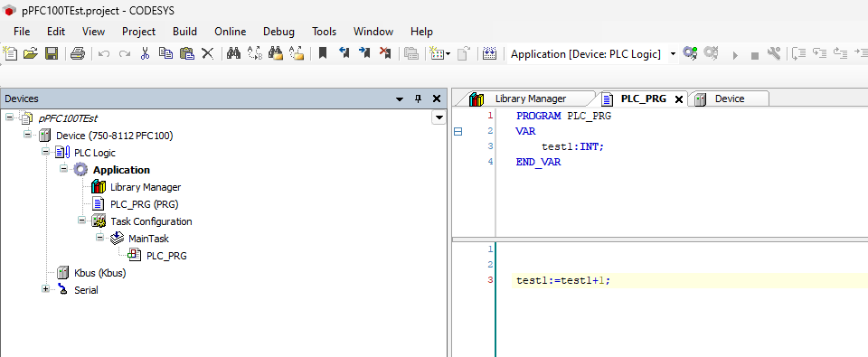Click the Stop square toolbar icon
This screenshot has width=868, height=357.
coord(754,55)
